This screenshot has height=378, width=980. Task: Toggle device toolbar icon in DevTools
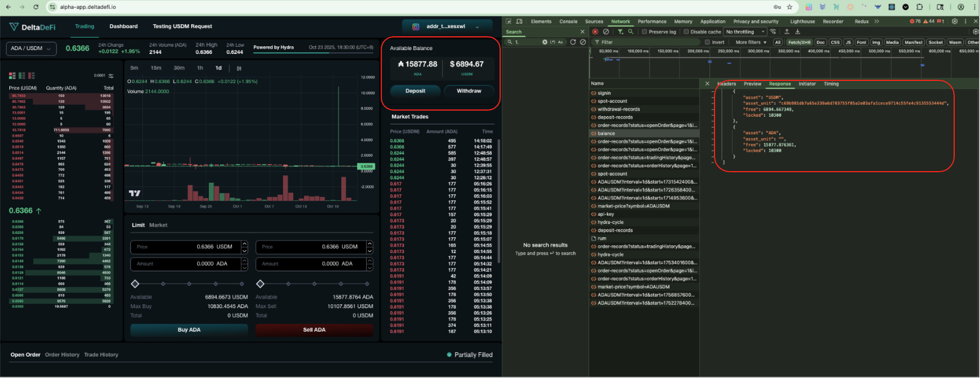pyautogui.click(x=519, y=21)
